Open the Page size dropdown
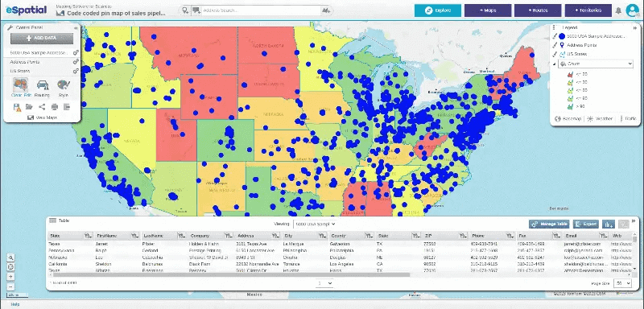Viewport: 644px width, 309px height. point(622,283)
